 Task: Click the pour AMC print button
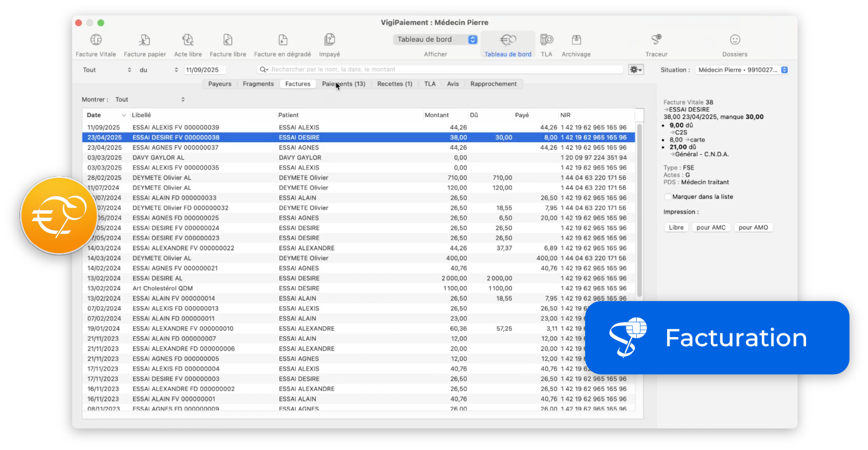[x=711, y=228]
